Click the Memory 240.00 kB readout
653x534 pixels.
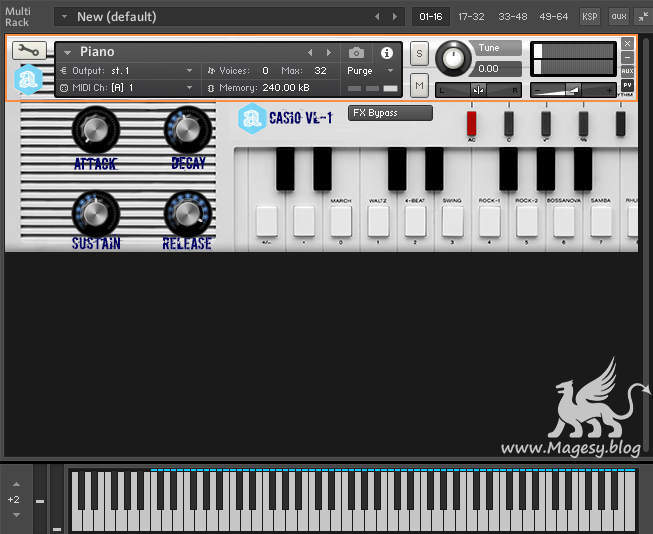click(264, 88)
